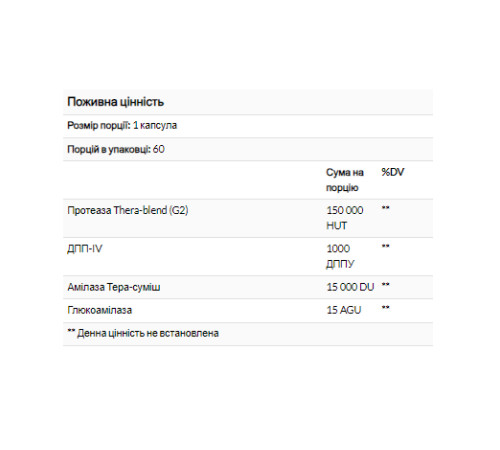Click the Денна цінність не встановлена footnote
Image resolution: width=500 pixels, height=450 pixels.
[x=143, y=333]
